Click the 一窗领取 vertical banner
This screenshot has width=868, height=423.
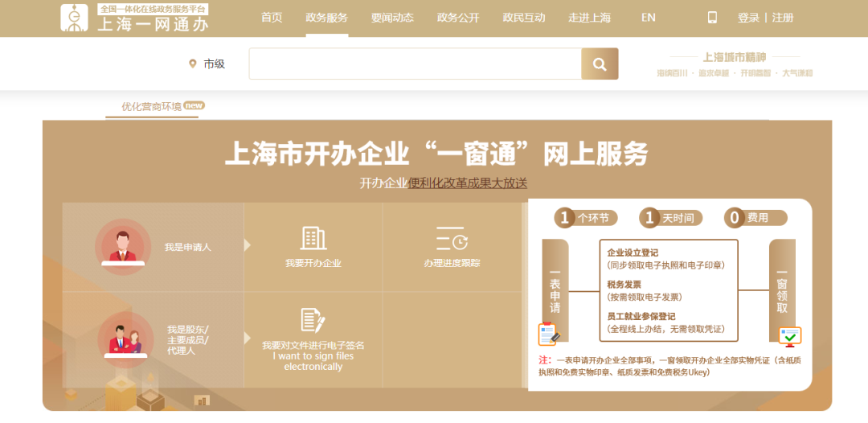click(x=782, y=290)
